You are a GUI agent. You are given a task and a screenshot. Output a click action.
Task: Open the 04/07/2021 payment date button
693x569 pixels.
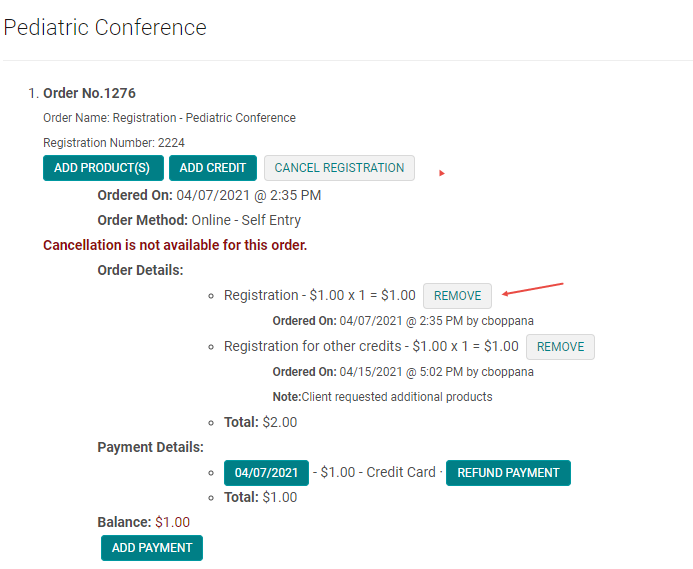(x=266, y=473)
